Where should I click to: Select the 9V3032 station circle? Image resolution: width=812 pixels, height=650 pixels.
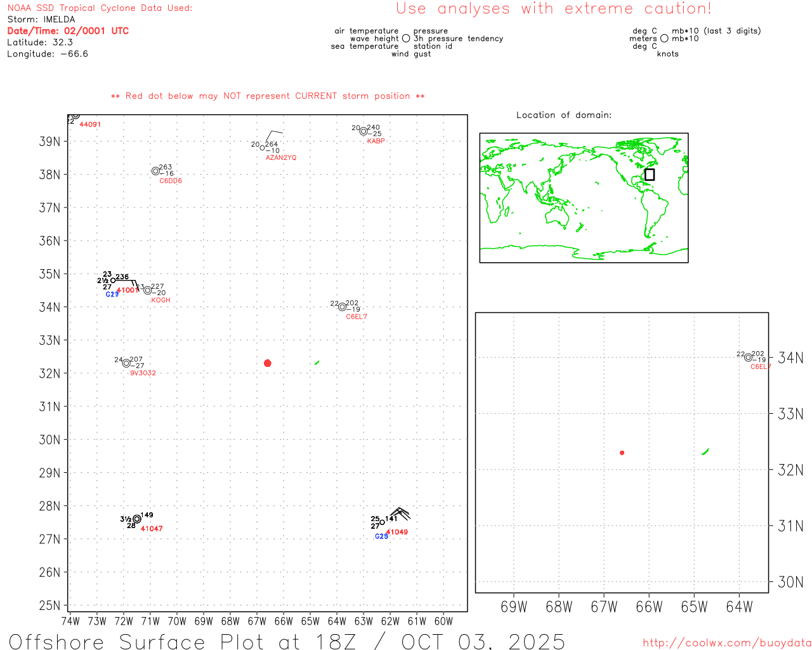(x=126, y=364)
